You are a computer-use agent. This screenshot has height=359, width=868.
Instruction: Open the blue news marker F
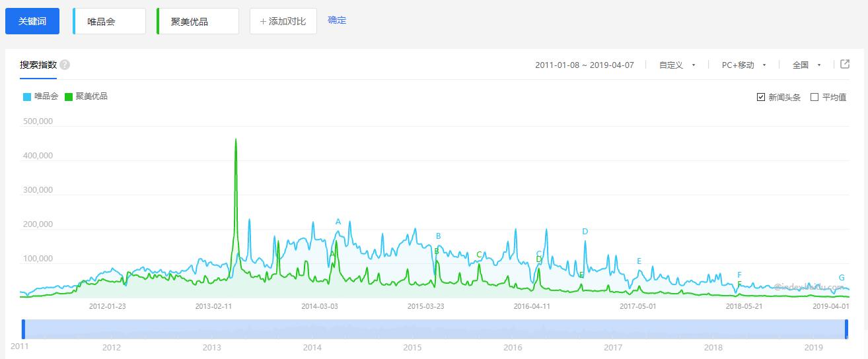pos(740,275)
